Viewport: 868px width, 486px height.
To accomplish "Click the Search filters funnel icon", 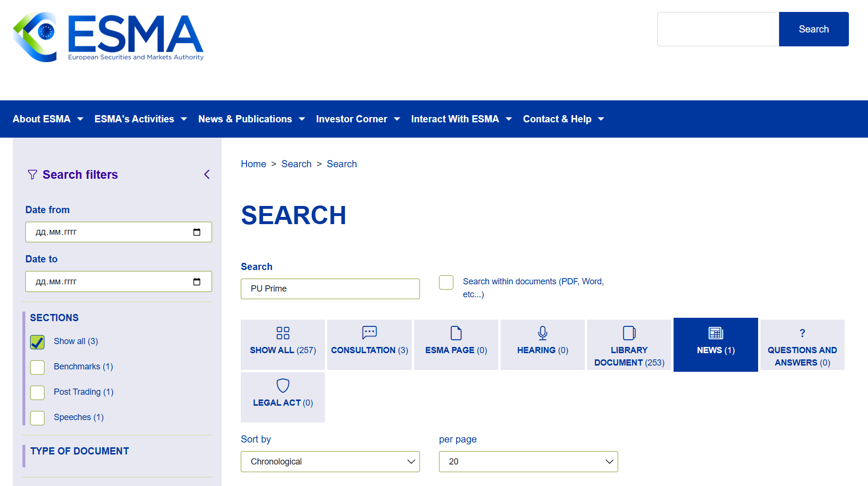I will (32, 174).
